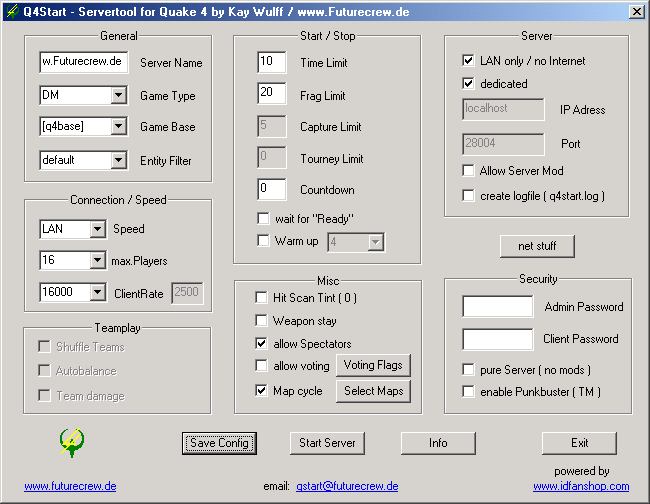Click the Start Server button
Screen dimensions: 650x504
327,443
